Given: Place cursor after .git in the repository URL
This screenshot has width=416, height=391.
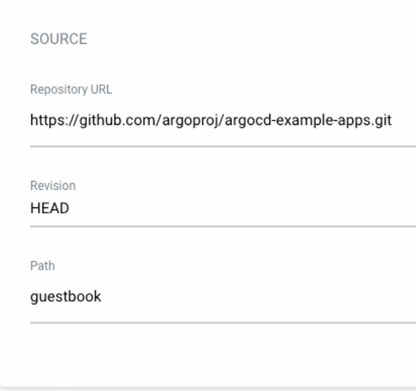Looking at the screenshot, I should tap(392, 120).
